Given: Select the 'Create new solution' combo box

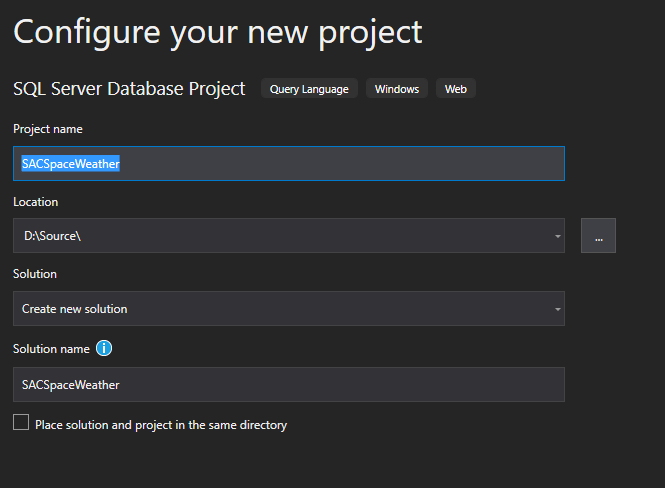Looking at the screenshot, I should coord(280,309).
